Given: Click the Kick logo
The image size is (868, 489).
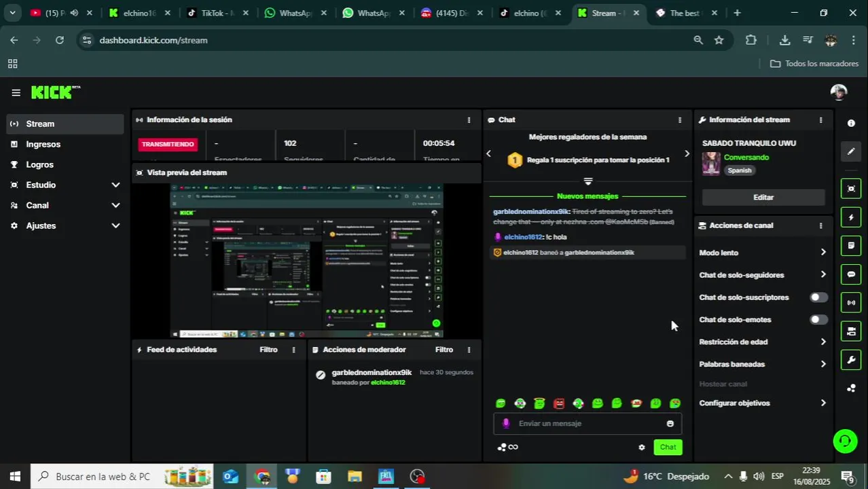Looking at the screenshot, I should pos(56,92).
